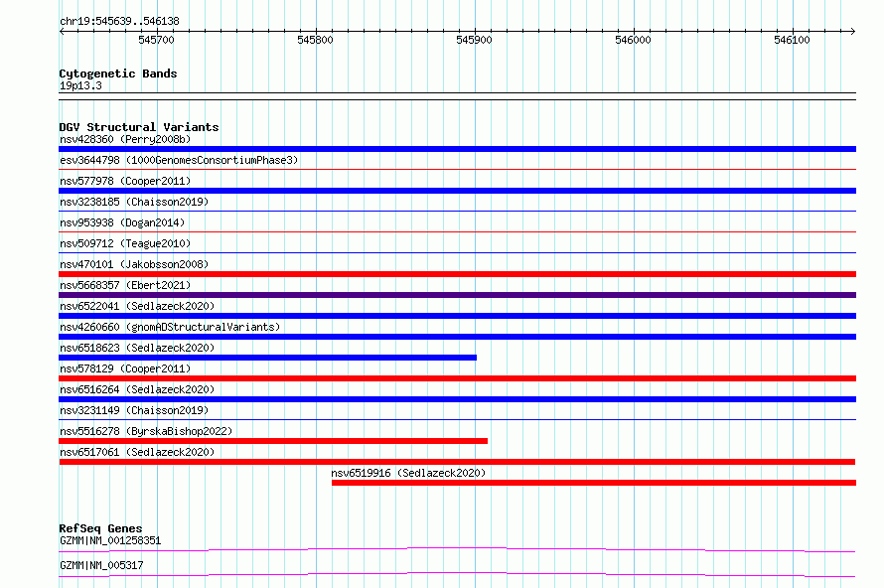Select the blue bar under nsv6522041
The image size is (884, 588).
457,316
